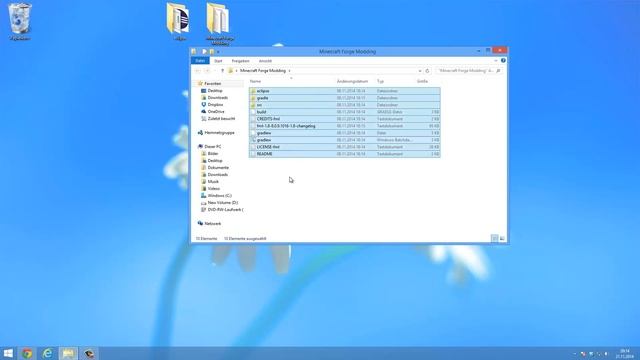Image resolution: width=640 pixels, height=360 pixels.
Task: Select the CREDITS-fml text document
Action: (344, 119)
